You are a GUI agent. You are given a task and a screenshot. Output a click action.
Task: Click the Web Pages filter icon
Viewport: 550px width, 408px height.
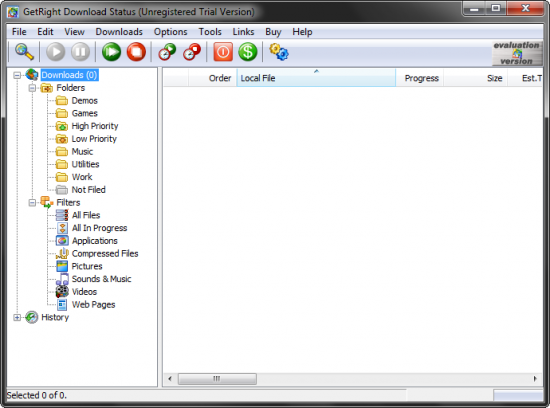(62, 305)
